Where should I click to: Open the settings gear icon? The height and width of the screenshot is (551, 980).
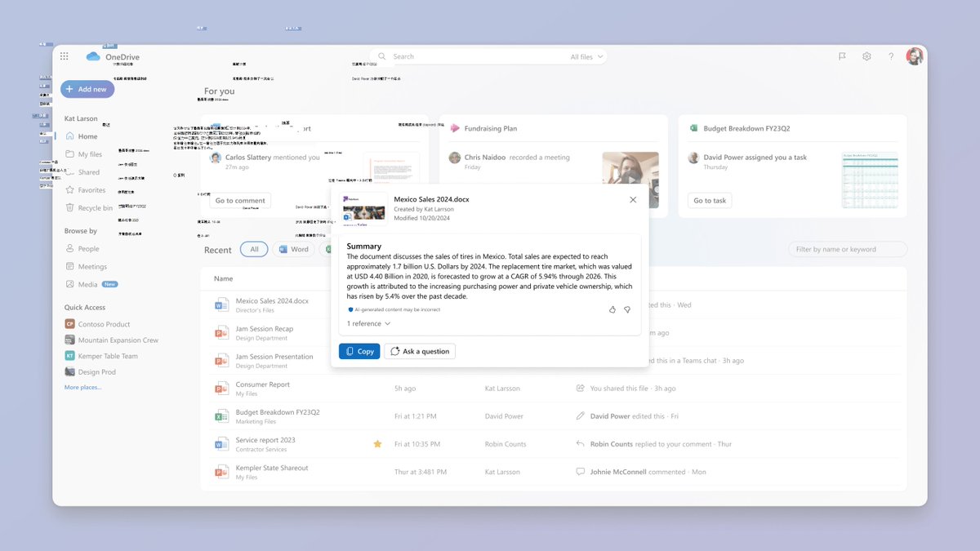[866, 56]
